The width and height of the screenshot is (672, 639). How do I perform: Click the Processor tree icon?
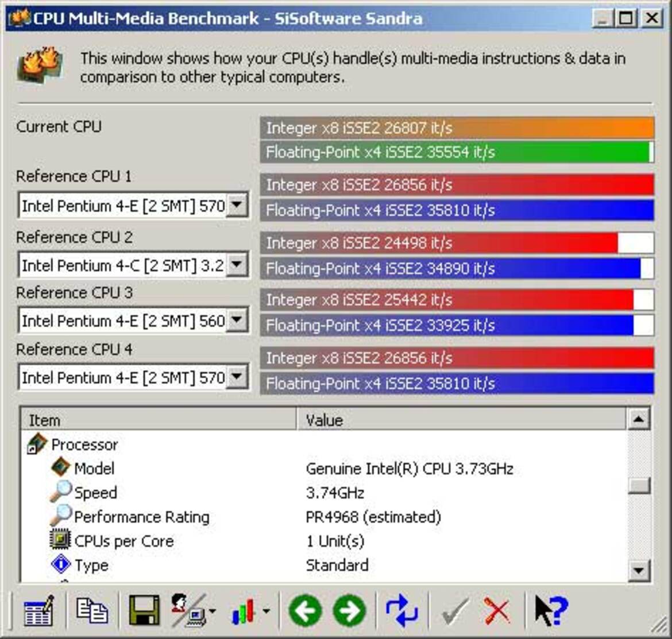point(36,444)
